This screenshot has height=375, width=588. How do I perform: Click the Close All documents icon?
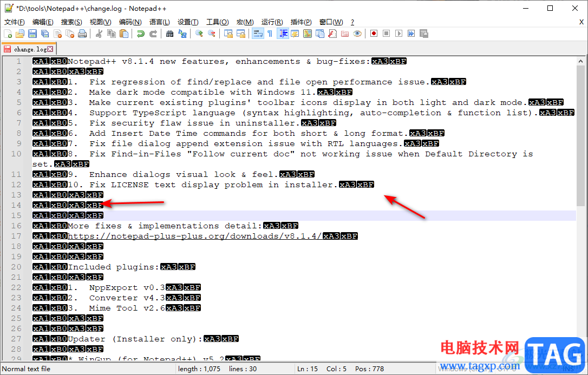click(70, 34)
